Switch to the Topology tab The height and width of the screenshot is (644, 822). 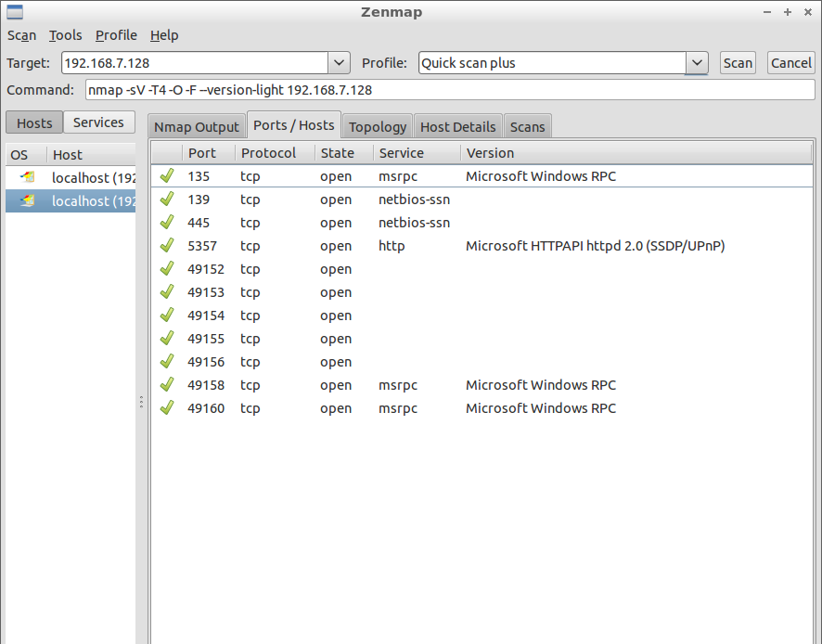click(378, 127)
